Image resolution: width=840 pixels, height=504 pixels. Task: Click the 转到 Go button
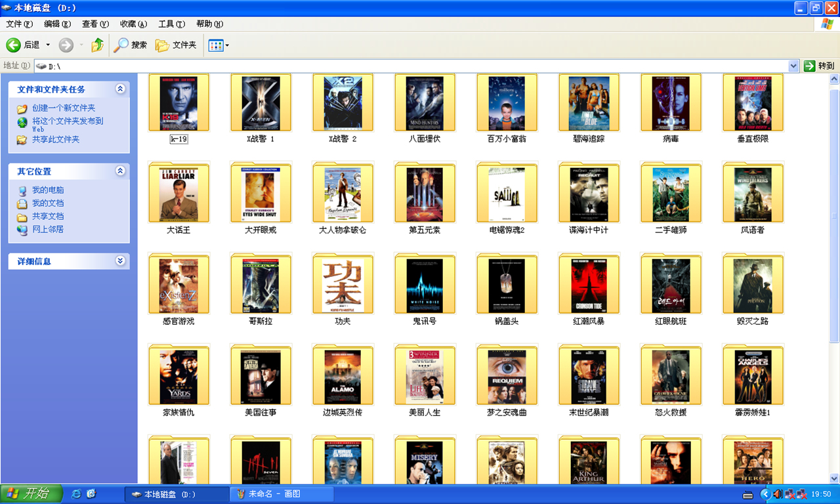click(819, 66)
